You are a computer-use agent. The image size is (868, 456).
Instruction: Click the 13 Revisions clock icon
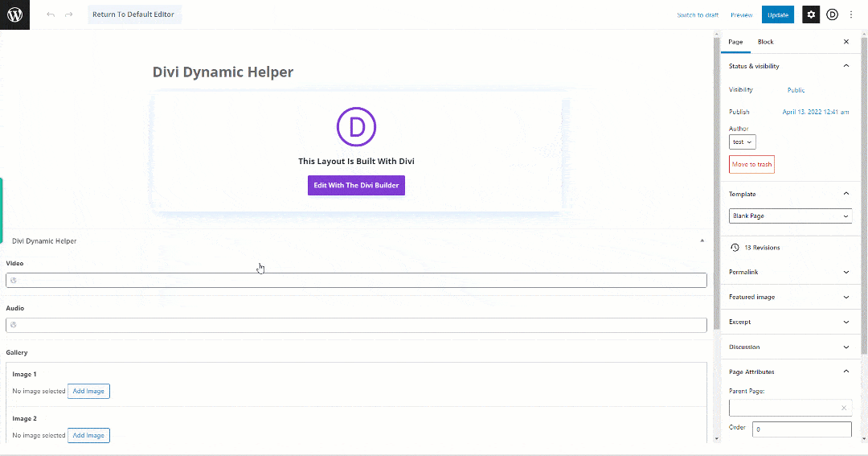[x=735, y=248]
